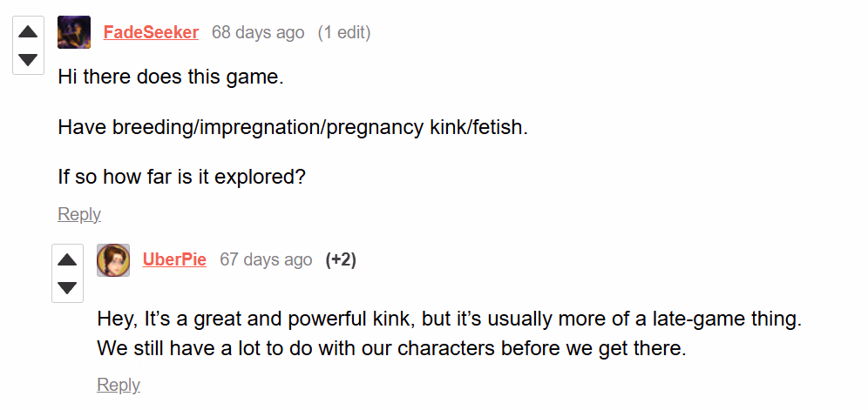Image resolution: width=868 pixels, height=410 pixels.
Task: Upvote FadeSeeker's comment
Action: (x=28, y=32)
